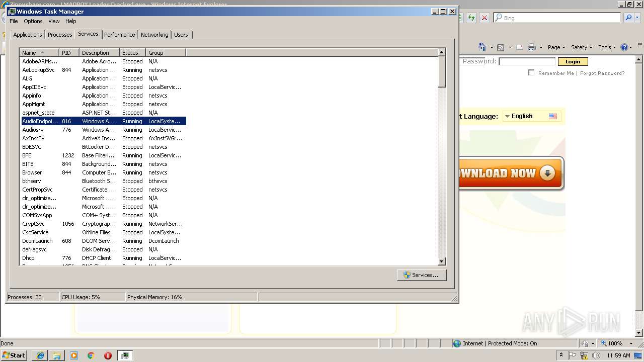Select the Audiosrv service row
This screenshot has height=362, width=644.
[x=103, y=130]
